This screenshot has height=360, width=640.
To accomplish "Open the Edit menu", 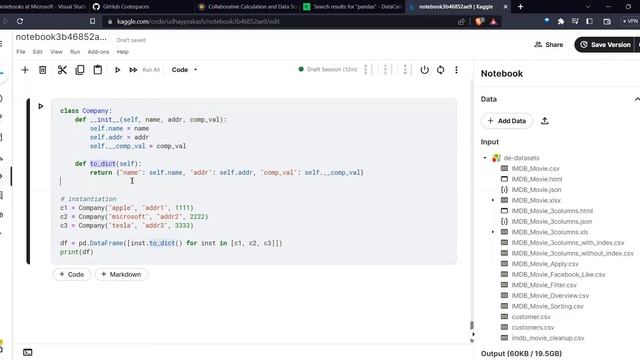I will [38, 52].
